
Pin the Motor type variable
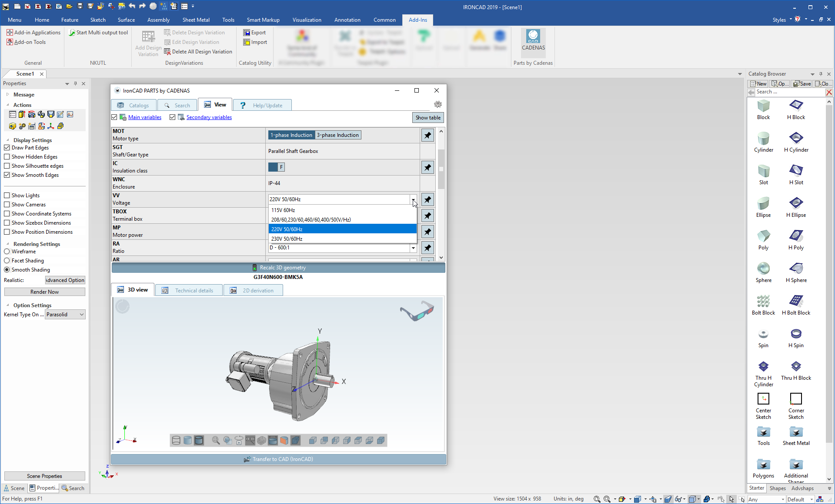pos(428,136)
